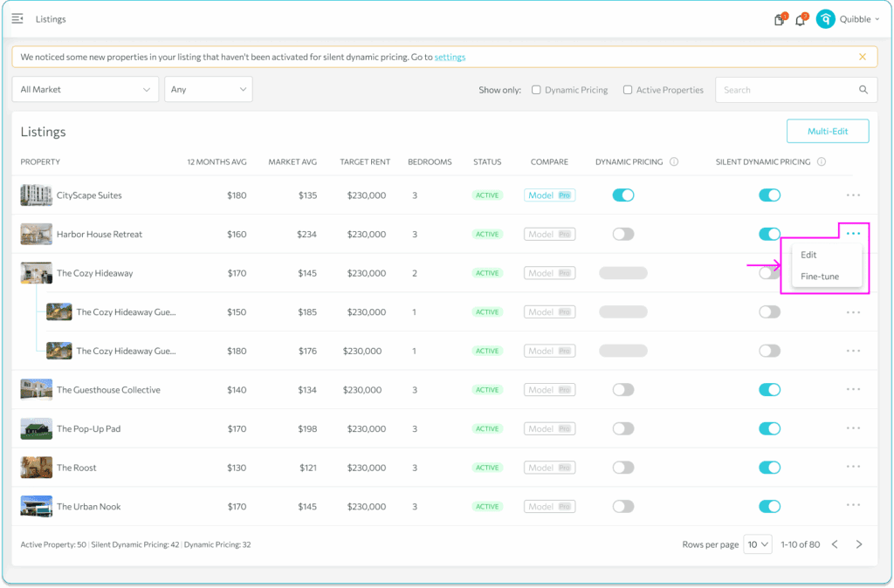Viewport: 894px width, 588px height.
Task: Change rows per page dropdown
Action: (x=758, y=544)
